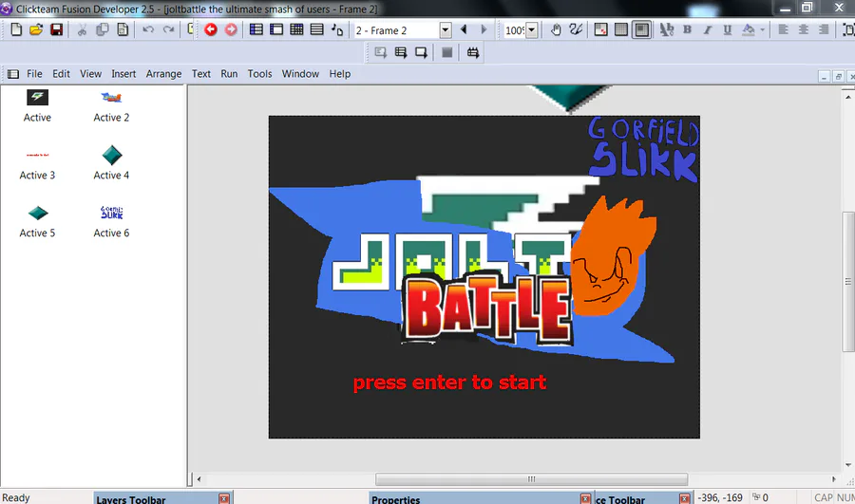Click the Cut scissors icon
Viewport: 855px width, 504px height.
point(82,29)
